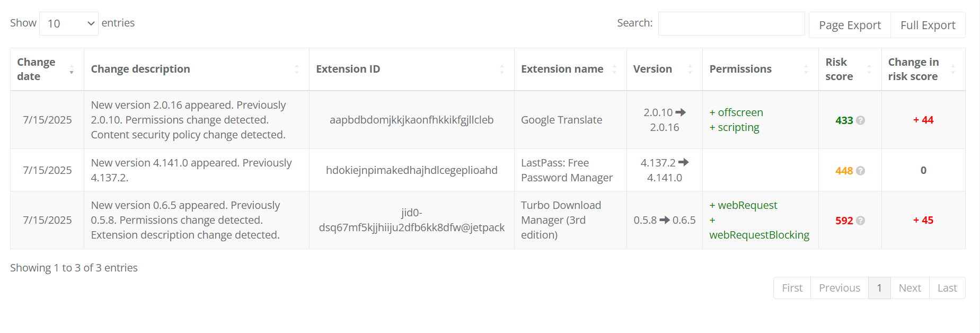
Task: Click the Previous page button
Action: pyautogui.click(x=839, y=288)
